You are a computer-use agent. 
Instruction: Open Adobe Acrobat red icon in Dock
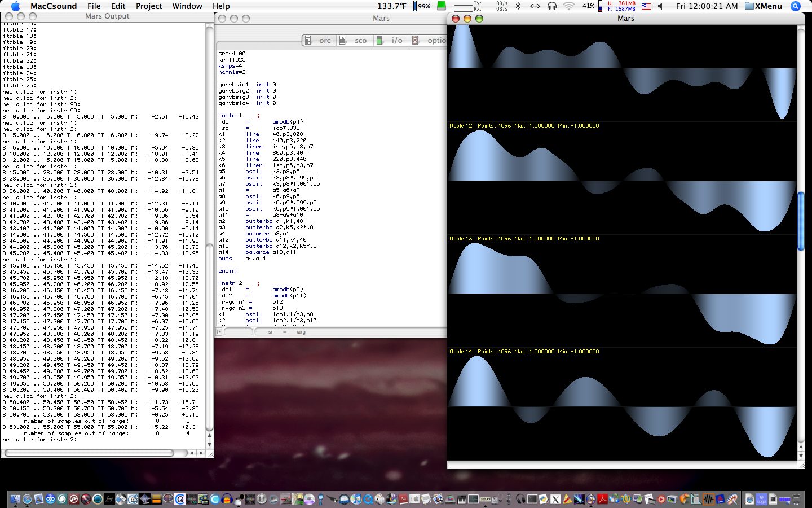[x=602, y=499]
